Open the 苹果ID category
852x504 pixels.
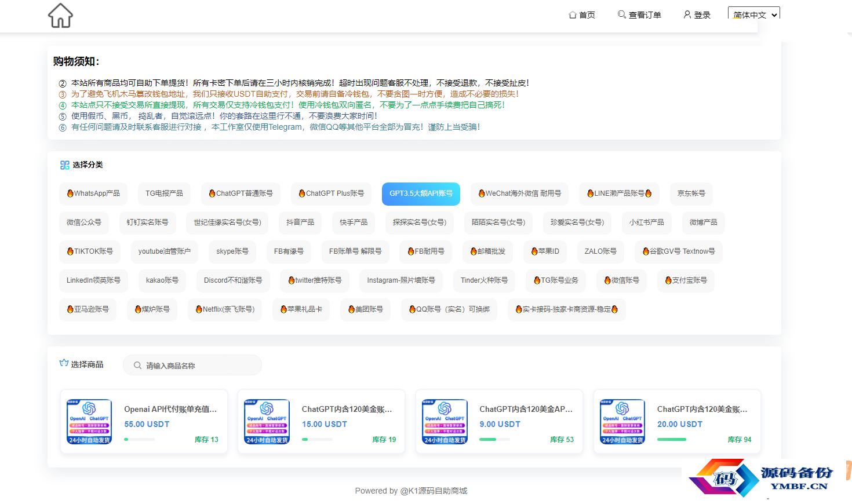545,251
